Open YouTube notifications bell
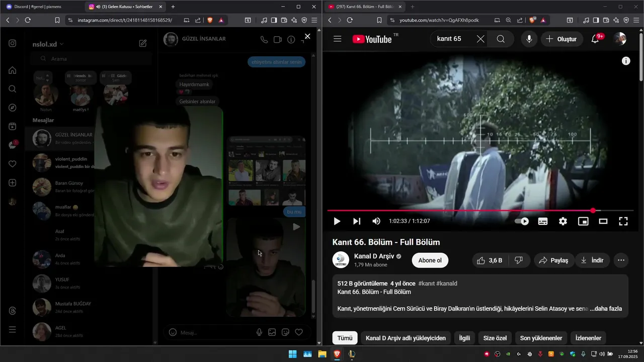644x362 pixels. tap(595, 39)
